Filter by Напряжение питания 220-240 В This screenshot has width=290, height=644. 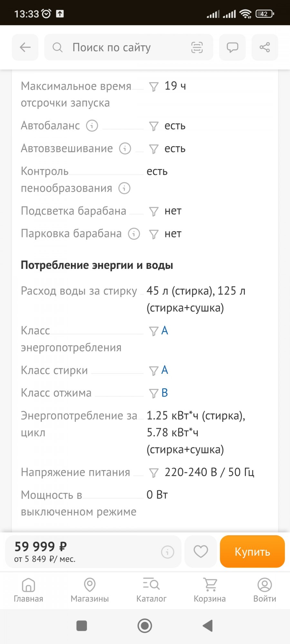click(x=154, y=473)
